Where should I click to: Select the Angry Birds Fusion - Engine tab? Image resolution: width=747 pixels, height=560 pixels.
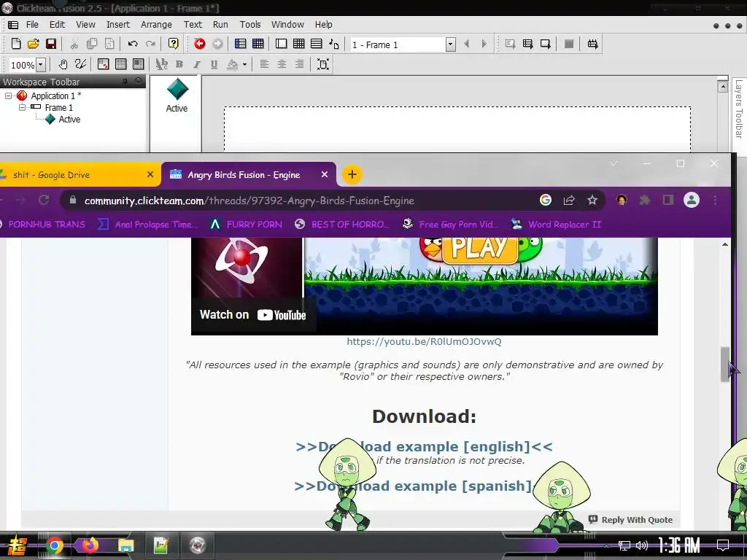click(x=248, y=175)
